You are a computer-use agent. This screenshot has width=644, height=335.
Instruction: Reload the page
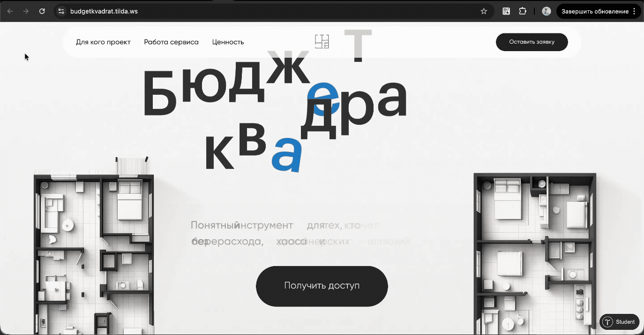point(42,11)
